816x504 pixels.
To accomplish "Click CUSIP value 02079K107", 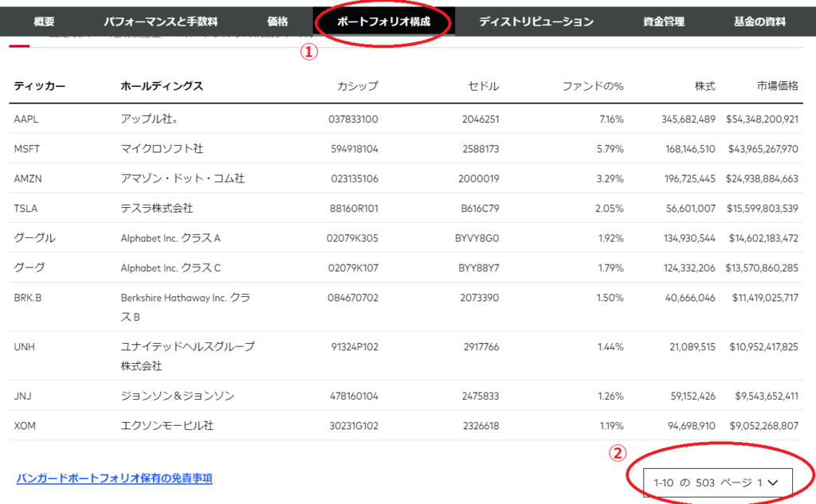I will [x=353, y=268].
